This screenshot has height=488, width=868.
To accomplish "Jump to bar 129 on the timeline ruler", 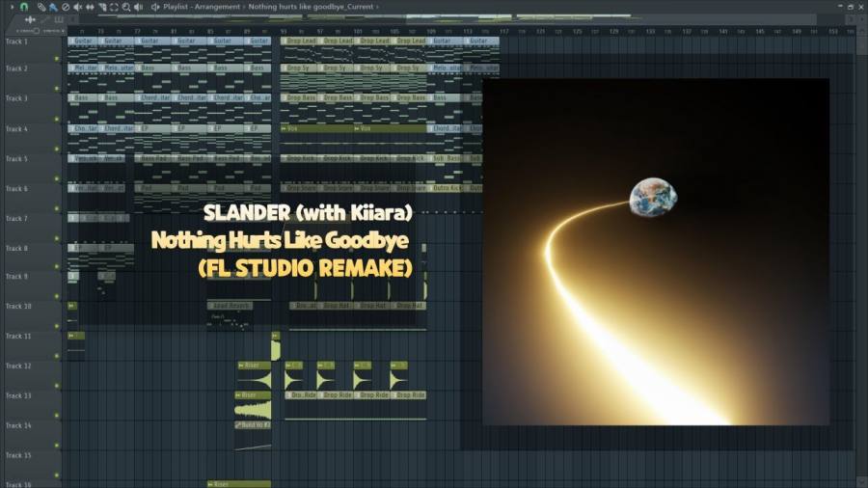I will [x=613, y=32].
